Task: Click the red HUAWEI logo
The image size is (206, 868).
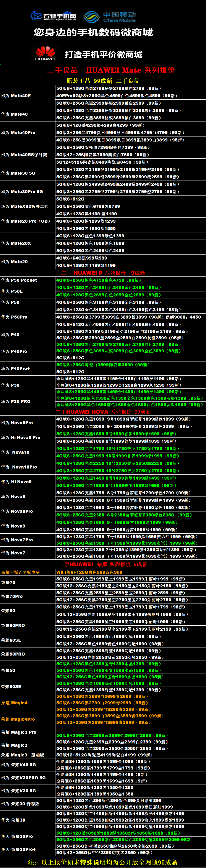Action: point(45,54)
